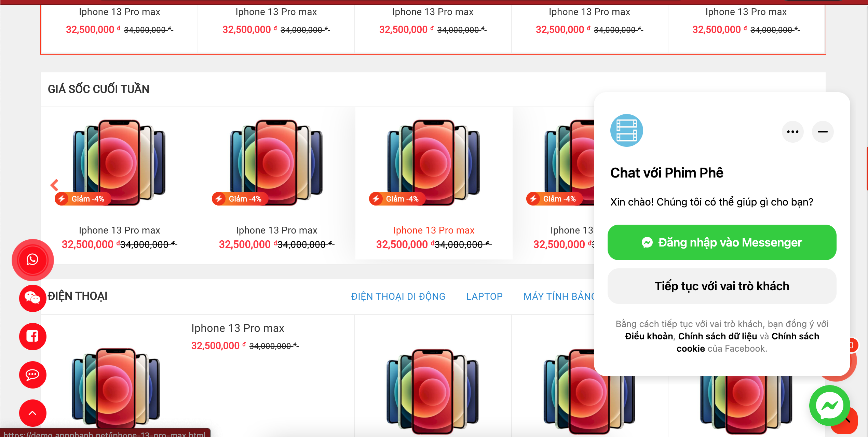The image size is (868, 437).
Task: Minimize the Messenger chat popup
Action: coord(823,132)
